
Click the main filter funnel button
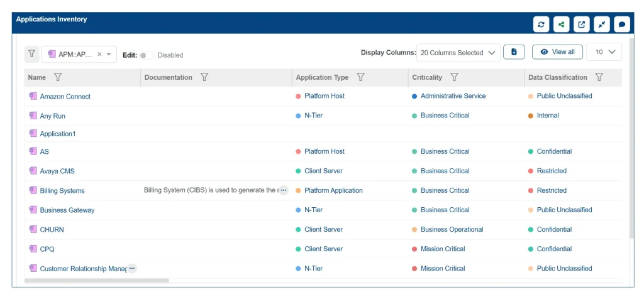31,54
